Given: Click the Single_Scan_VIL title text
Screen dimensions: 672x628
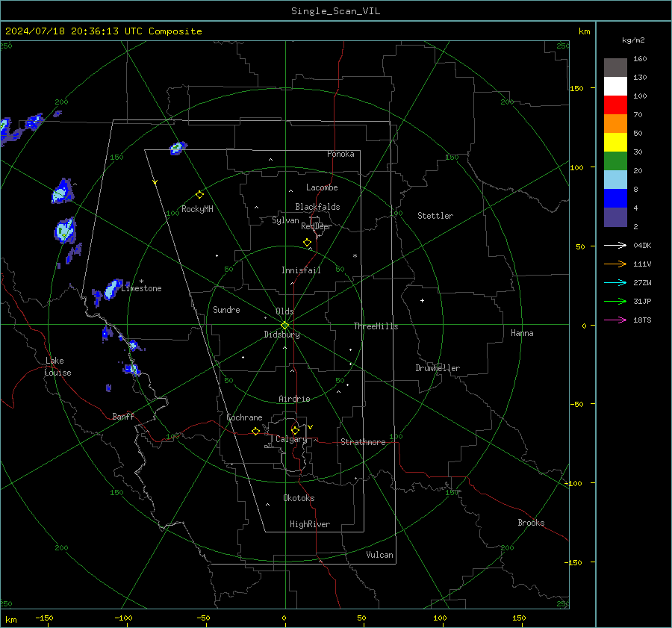Looking at the screenshot, I should click(x=335, y=11).
